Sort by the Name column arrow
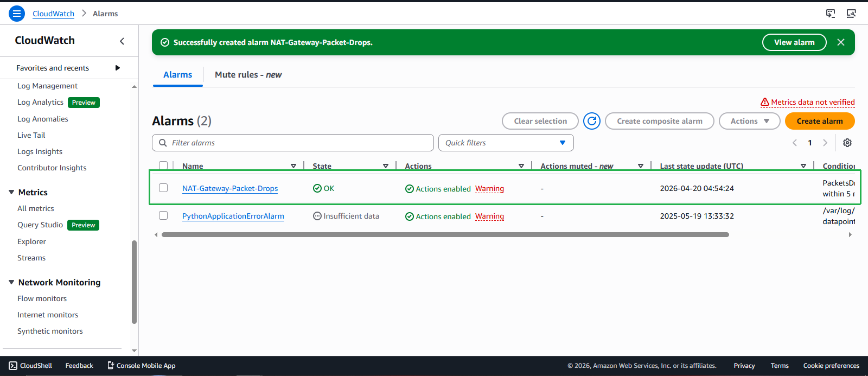The image size is (868, 376). click(293, 166)
